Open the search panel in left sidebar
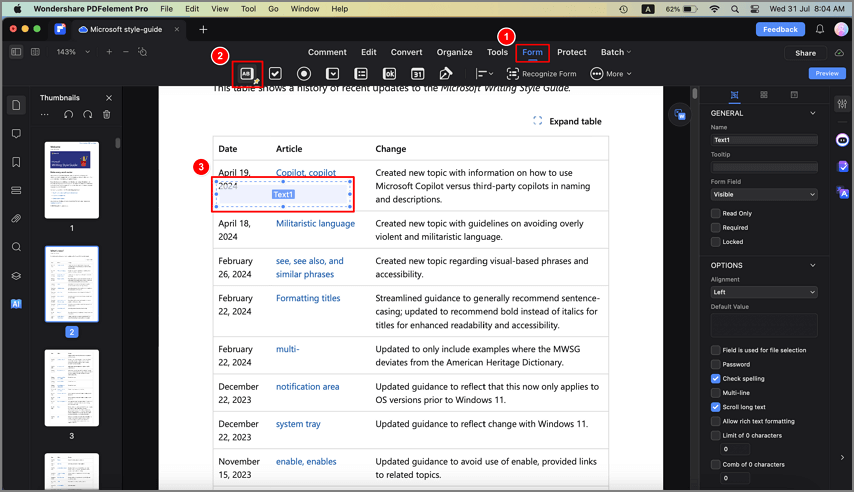854x492 pixels. (x=16, y=247)
